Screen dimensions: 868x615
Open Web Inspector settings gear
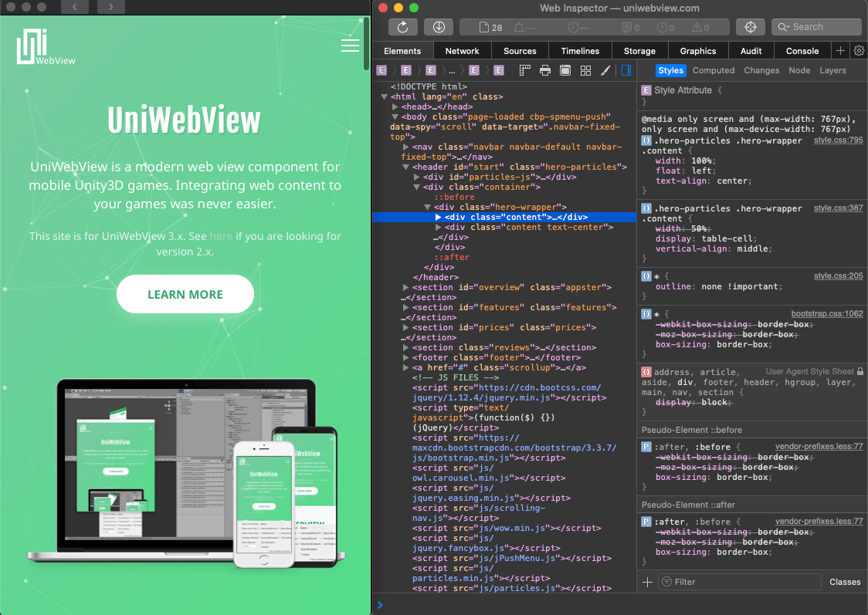(859, 51)
